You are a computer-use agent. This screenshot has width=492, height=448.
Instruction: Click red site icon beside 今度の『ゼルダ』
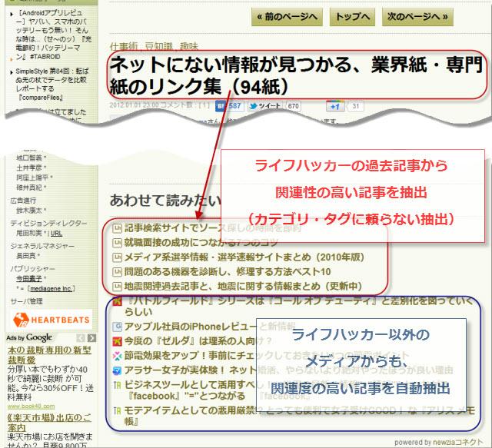[x=117, y=341]
